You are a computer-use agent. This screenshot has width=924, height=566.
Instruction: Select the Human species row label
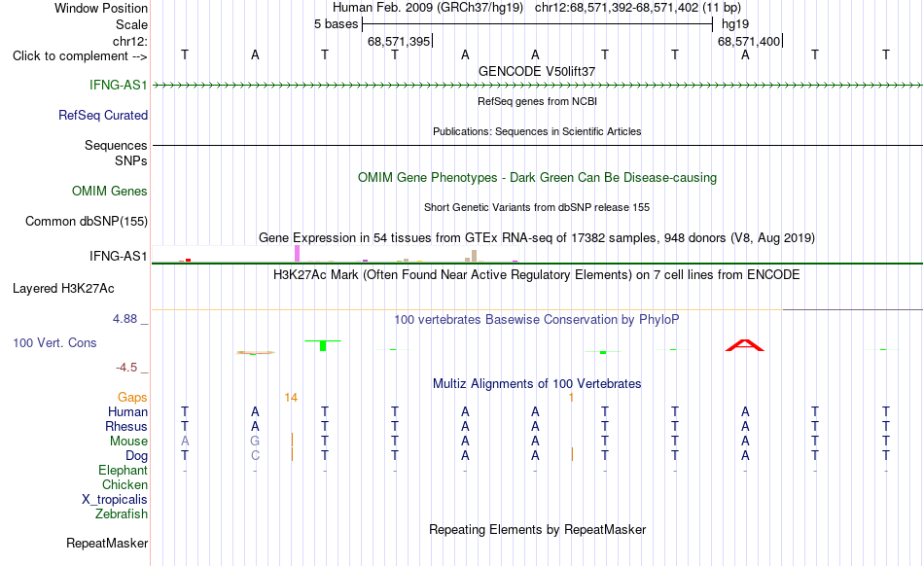[x=127, y=411]
